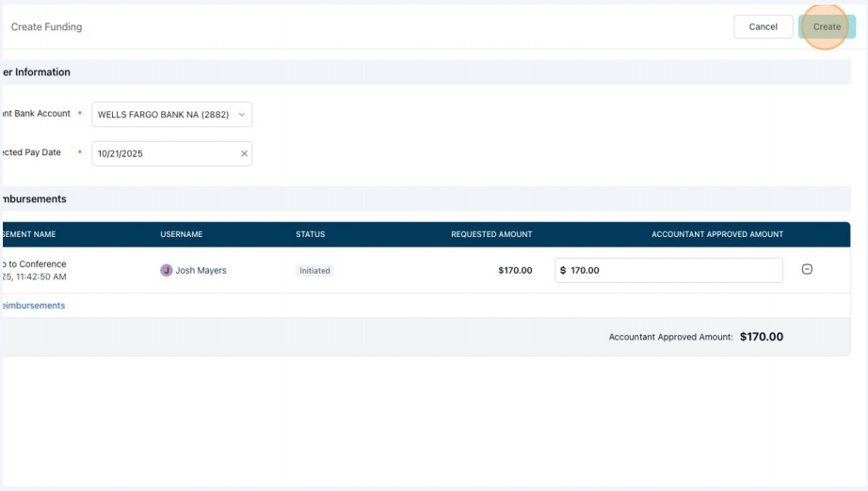Screen dimensions: 868x491
Task: Sort by the USERNAME column header
Action: pyautogui.click(x=182, y=234)
